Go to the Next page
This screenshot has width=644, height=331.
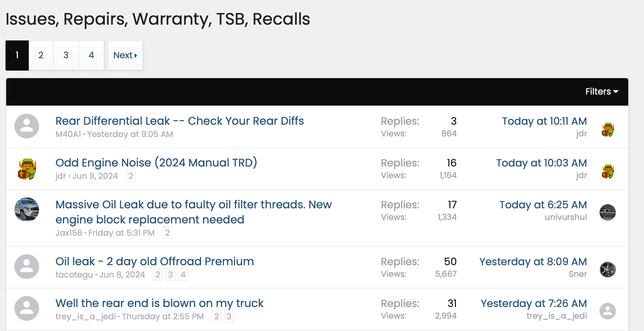(125, 56)
